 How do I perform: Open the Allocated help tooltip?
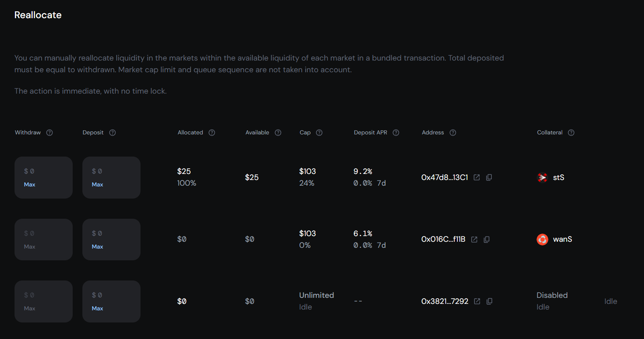click(x=212, y=132)
